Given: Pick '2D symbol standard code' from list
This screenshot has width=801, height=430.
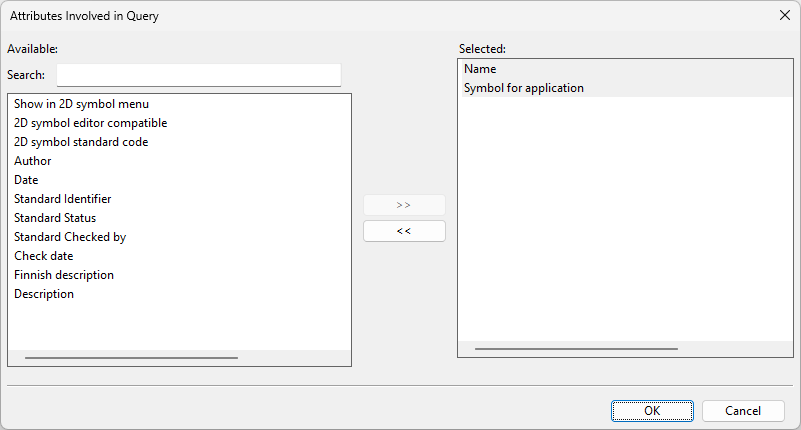Looking at the screenshot, I should [81, 142].
